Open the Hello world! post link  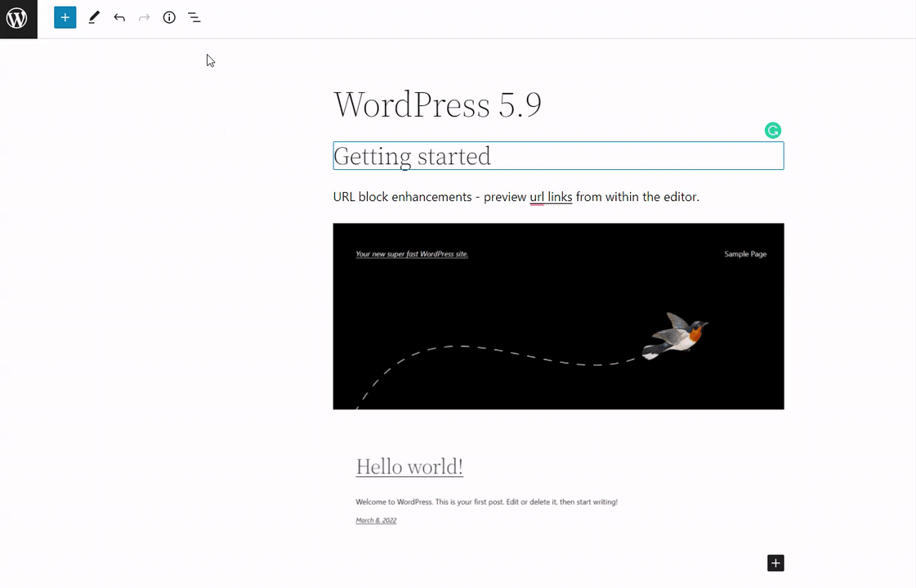pos(409,466)
